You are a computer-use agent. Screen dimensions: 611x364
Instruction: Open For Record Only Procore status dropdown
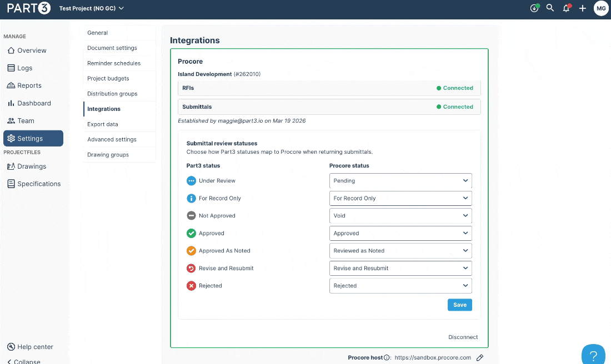(400, 198)
